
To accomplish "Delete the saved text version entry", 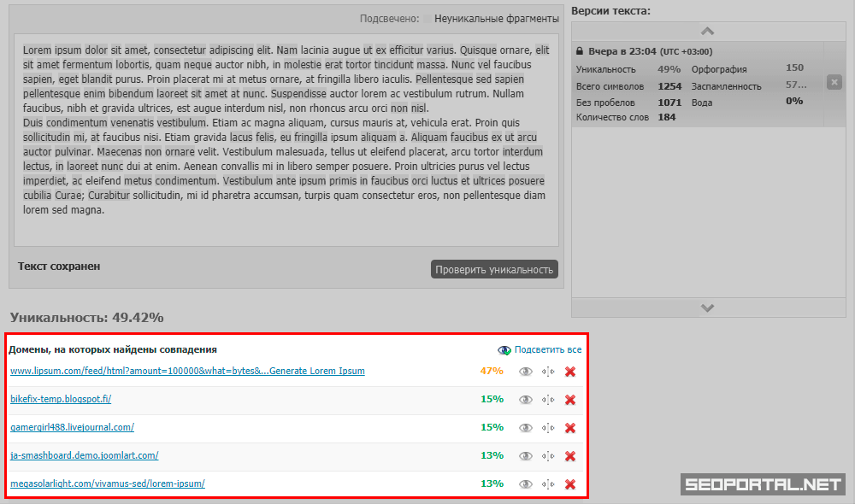I will pyautogui.click(x=834, y=82).
